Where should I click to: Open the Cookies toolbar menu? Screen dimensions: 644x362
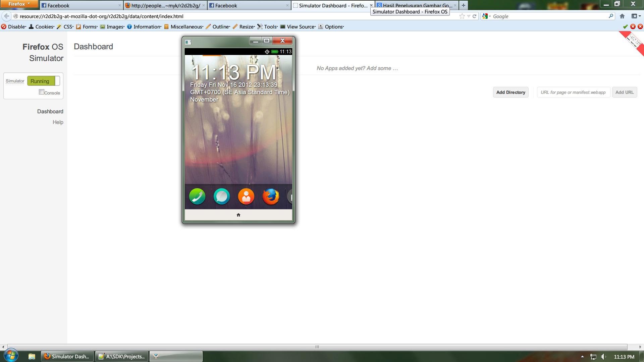coord(41,26)
